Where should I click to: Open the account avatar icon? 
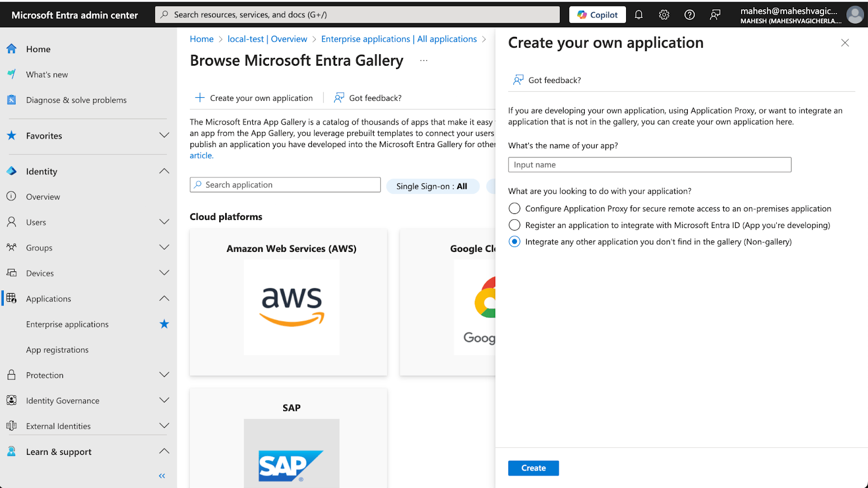pyautogui.click(x=855, y=15)
